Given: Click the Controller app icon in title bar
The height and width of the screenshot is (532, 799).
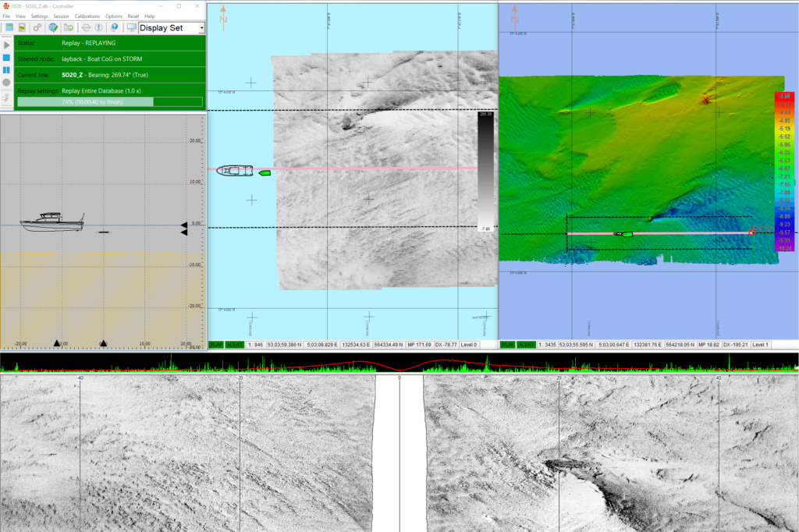Looking at the screenshot, I should tap(6, 6).
